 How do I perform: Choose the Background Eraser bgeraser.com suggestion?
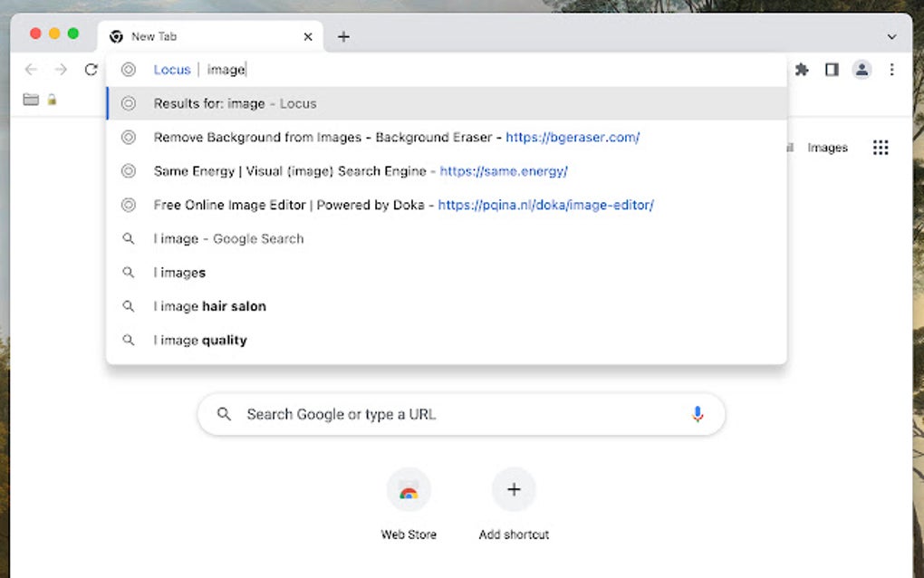pyautogui.click(x=447, y=138)
